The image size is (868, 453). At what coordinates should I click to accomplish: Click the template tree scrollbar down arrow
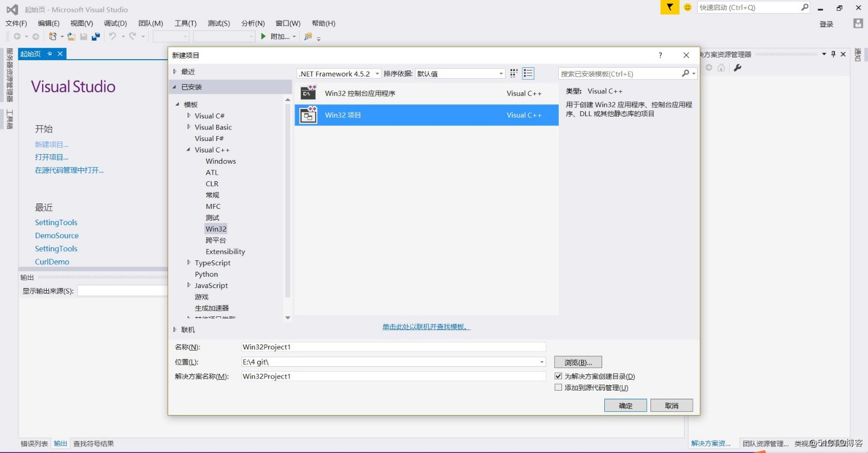[288, 318]
